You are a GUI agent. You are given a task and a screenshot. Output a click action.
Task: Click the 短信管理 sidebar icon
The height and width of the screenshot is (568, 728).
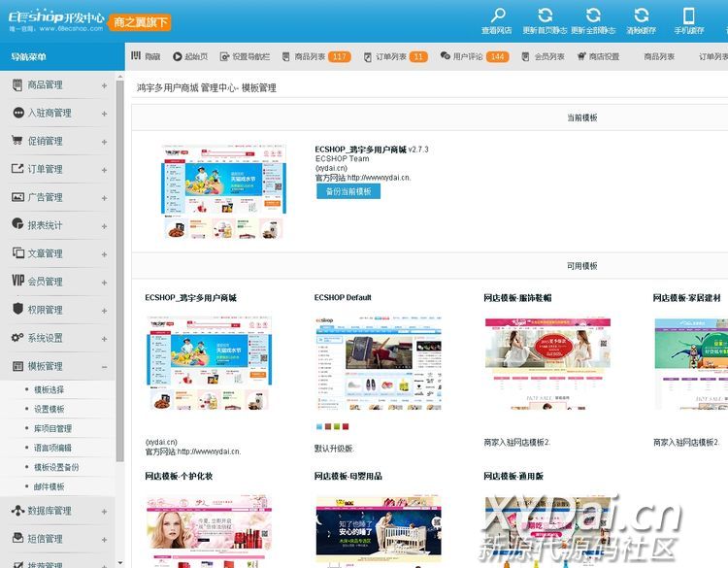tap(18, 538)
